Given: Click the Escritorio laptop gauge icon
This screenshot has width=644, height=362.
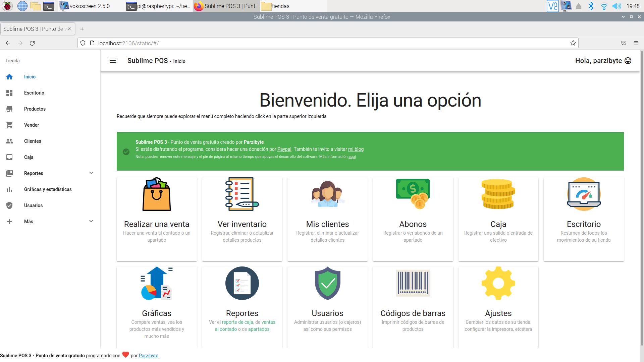Looking at the screenshot, I should tap(584, 194).
